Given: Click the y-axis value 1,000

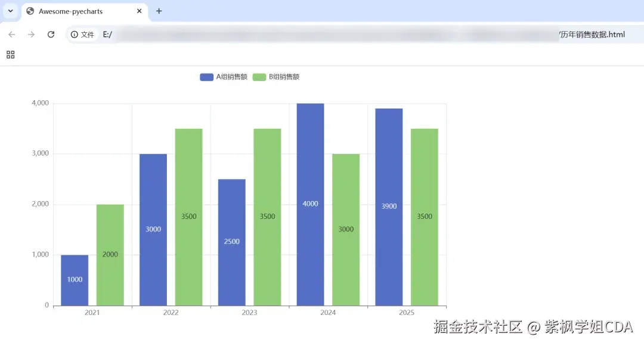Looking at the screenshot, I should tap(41, 255).
